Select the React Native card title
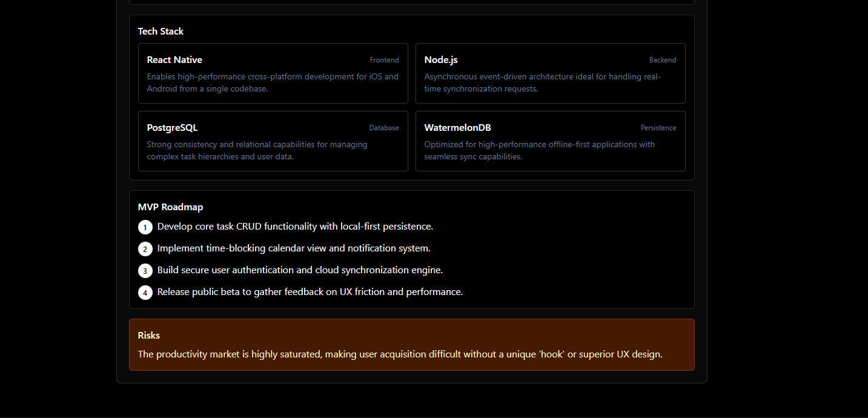Screen dimensions: 868x418 174,60
